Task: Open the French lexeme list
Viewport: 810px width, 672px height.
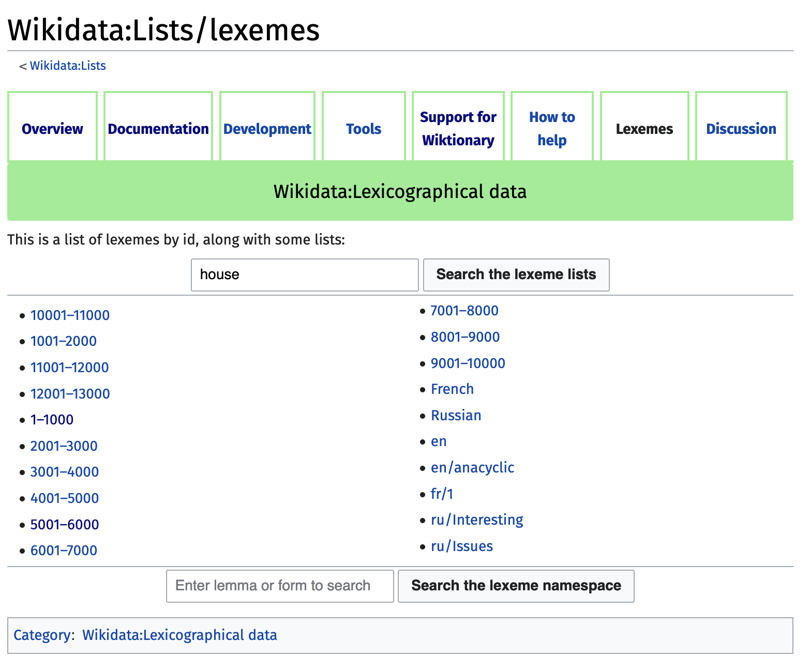Action: point(452,389)
